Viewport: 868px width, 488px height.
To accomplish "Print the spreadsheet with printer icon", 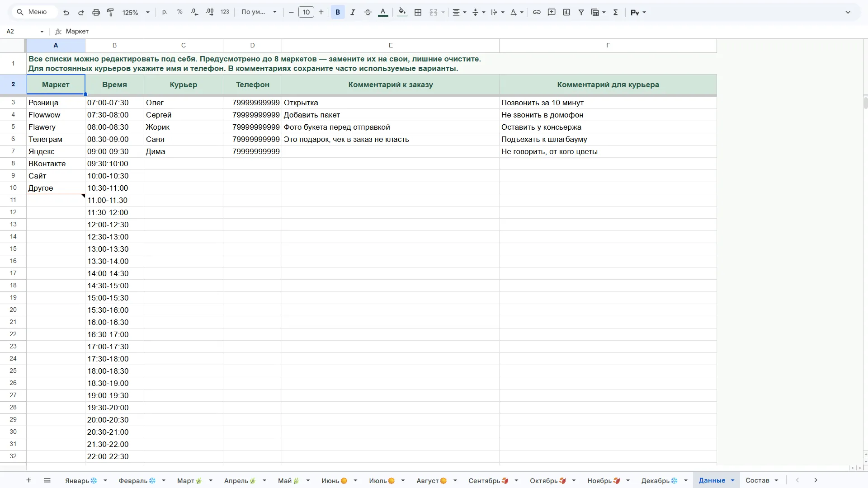I will (x=96, y=12).
